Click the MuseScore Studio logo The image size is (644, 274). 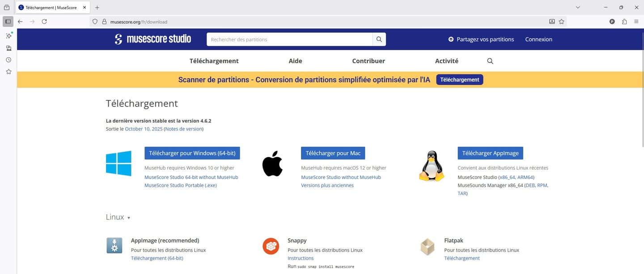153,39
